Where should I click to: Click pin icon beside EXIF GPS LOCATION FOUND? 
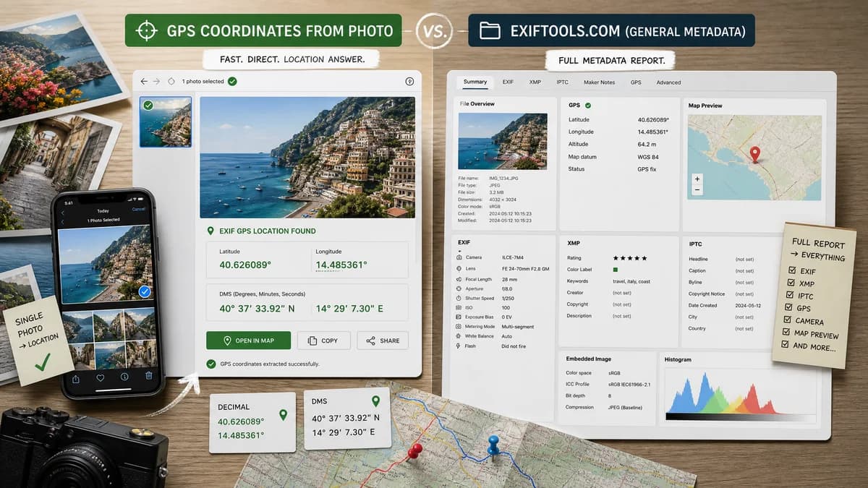[x=210, y=231]
